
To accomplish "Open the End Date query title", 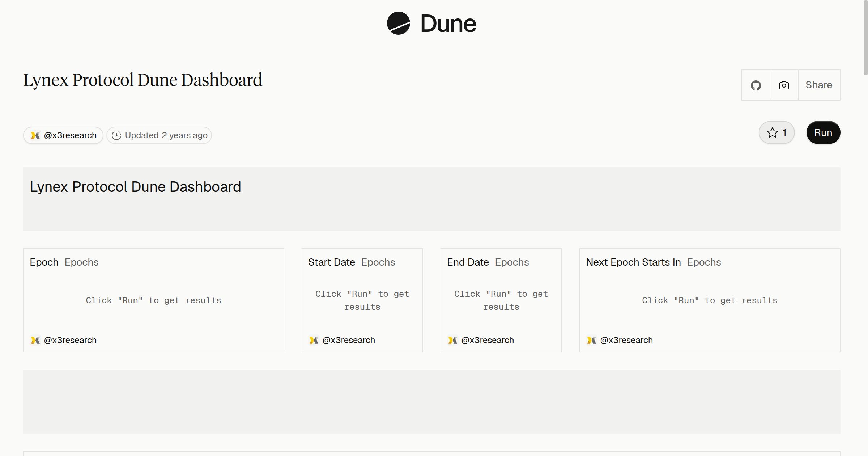I will tap(468, 262).
